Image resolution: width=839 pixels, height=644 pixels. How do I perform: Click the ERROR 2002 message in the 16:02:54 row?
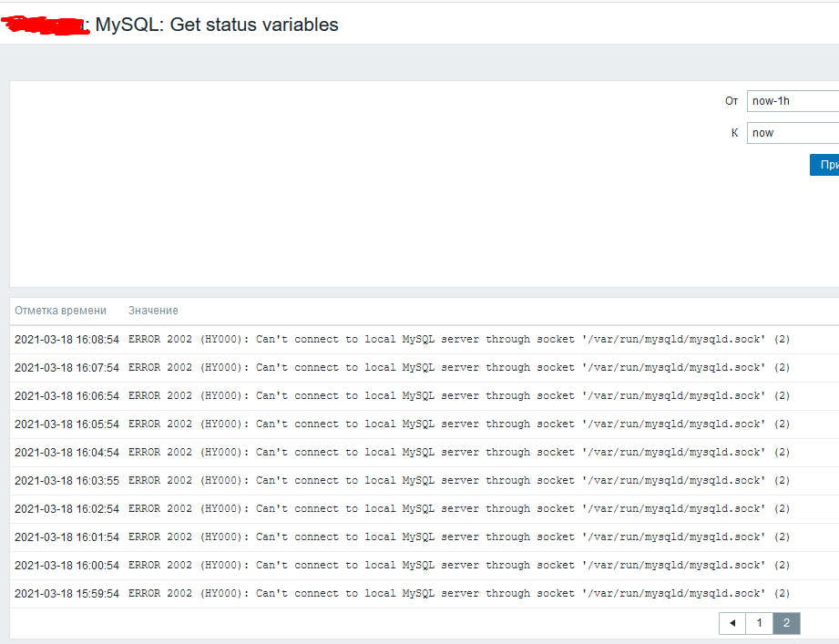(459, 508)
